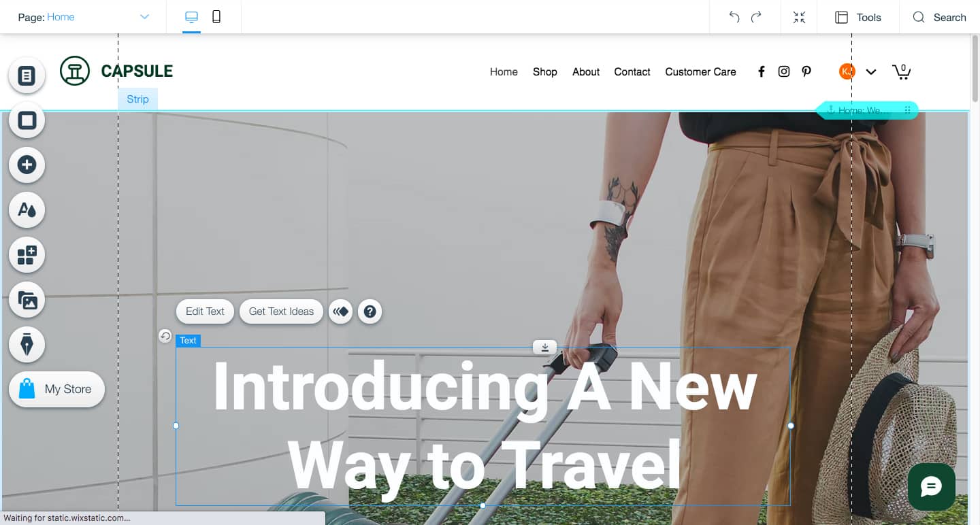980x525 pixels.
Task: Click the Add elements plus icon
Action: tap(27, 165)
